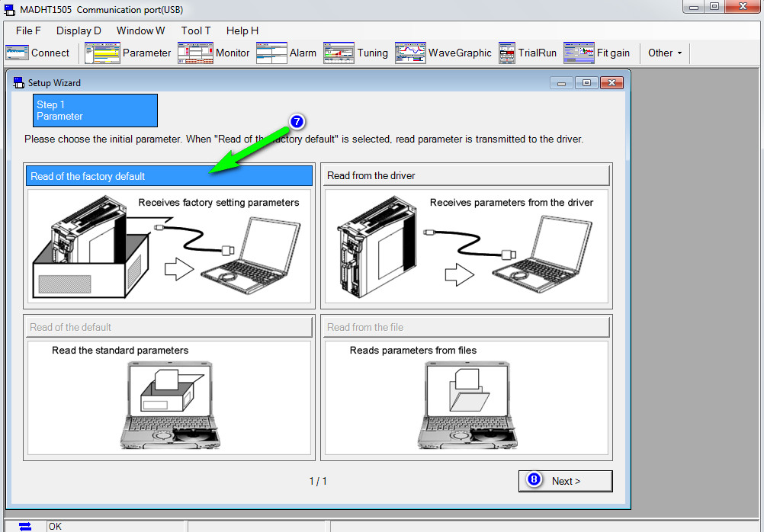764x532 pixels.
Task: Expand the Other toolbar dropdown
Action: (665, 53)
